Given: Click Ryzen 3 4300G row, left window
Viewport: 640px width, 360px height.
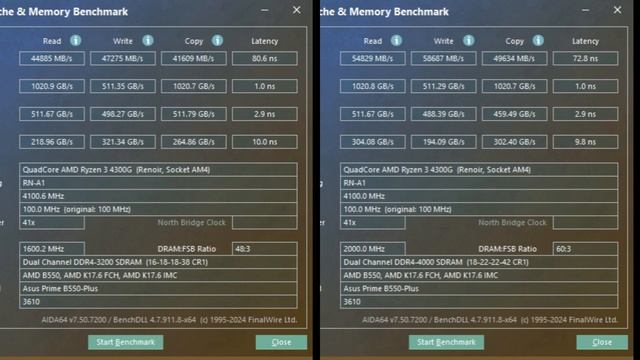Looking at the screenshot, I should [x=158, y=169].
